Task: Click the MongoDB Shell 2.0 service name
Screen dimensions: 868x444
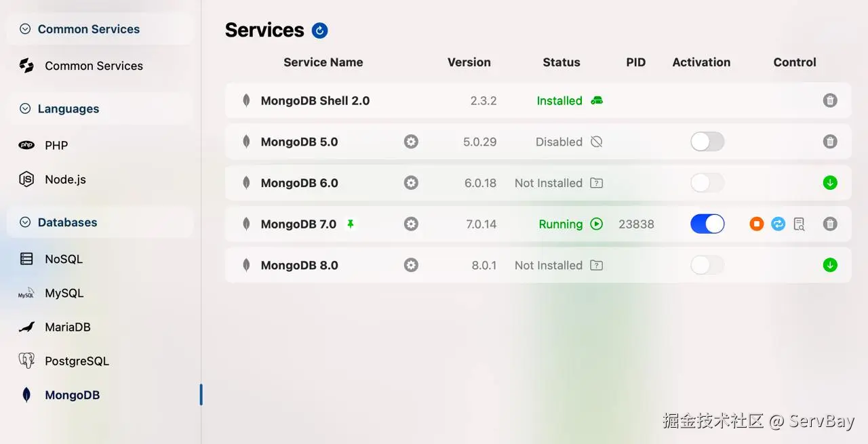Action: (315, 100)
